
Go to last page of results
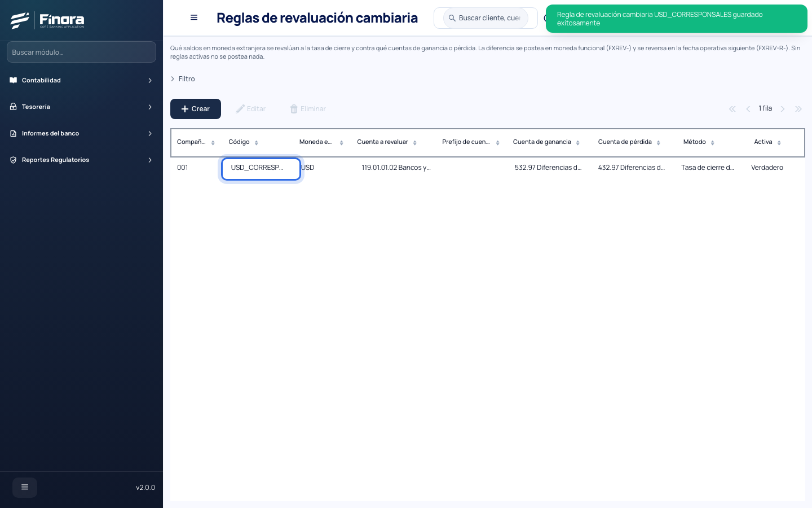tap(798, 109)
